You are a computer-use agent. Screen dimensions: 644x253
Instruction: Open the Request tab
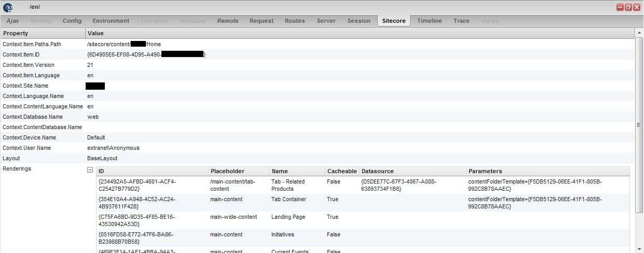coord(262,21)
